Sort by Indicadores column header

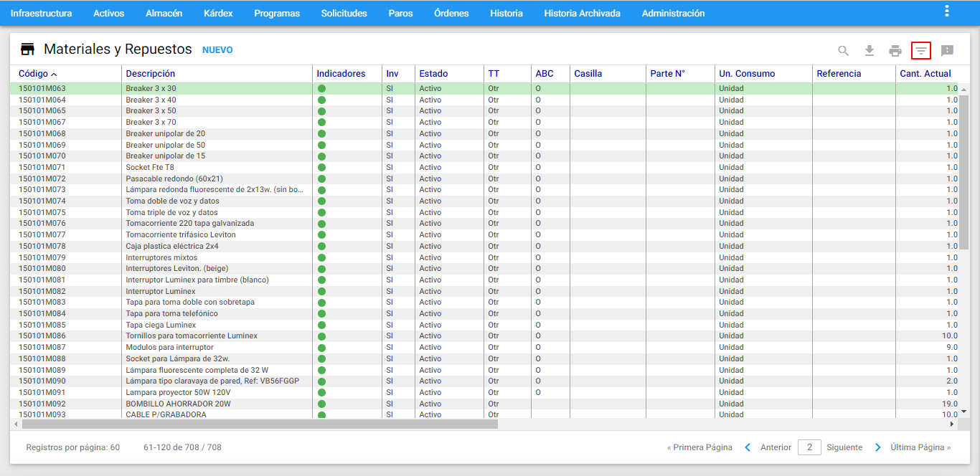(341, 73)
